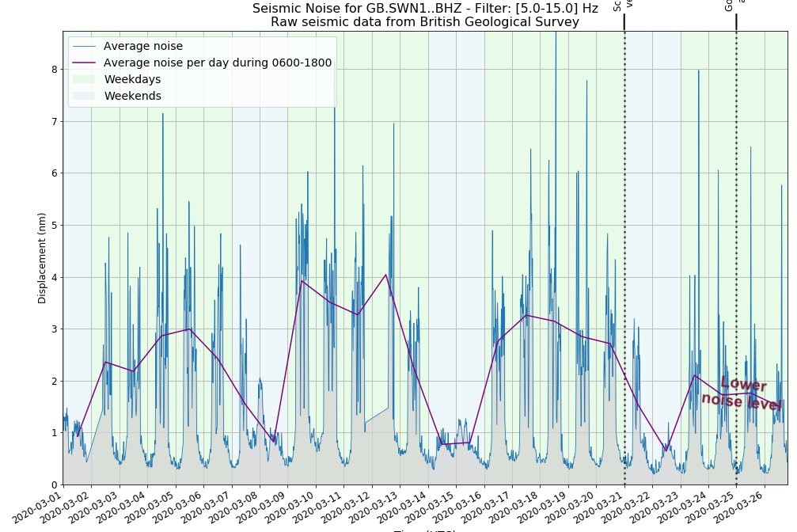Click the y-axis tick label '1'
Image resolution: width=797 pixels, height=532 pixels.
tap(55, 433)
